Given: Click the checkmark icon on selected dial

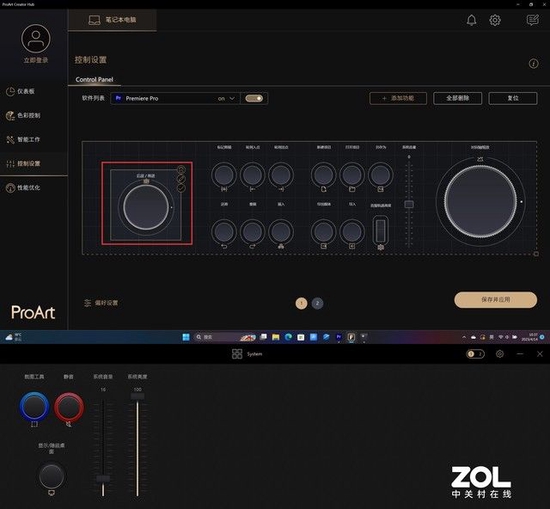Looking at the screenshot, I should [x=181, y=188].
